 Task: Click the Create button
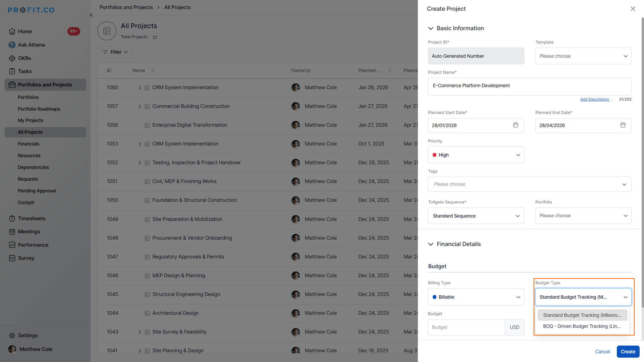click(x=628, y=352)
